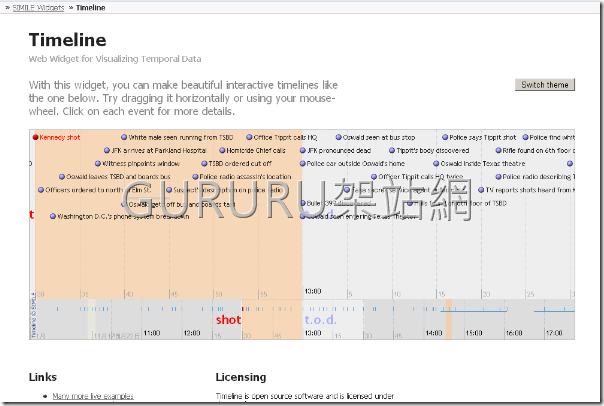Viewport: 604px width, 406px height.
Task: Click 16:00 hour mark in overview band
Action: 514,333
